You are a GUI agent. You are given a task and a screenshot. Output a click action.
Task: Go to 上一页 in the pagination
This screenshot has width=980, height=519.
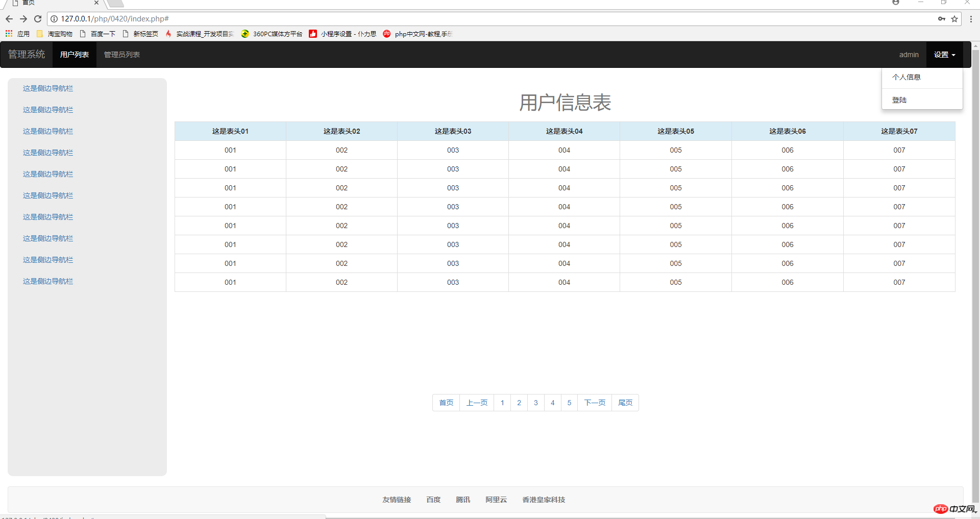coord(477,403)
